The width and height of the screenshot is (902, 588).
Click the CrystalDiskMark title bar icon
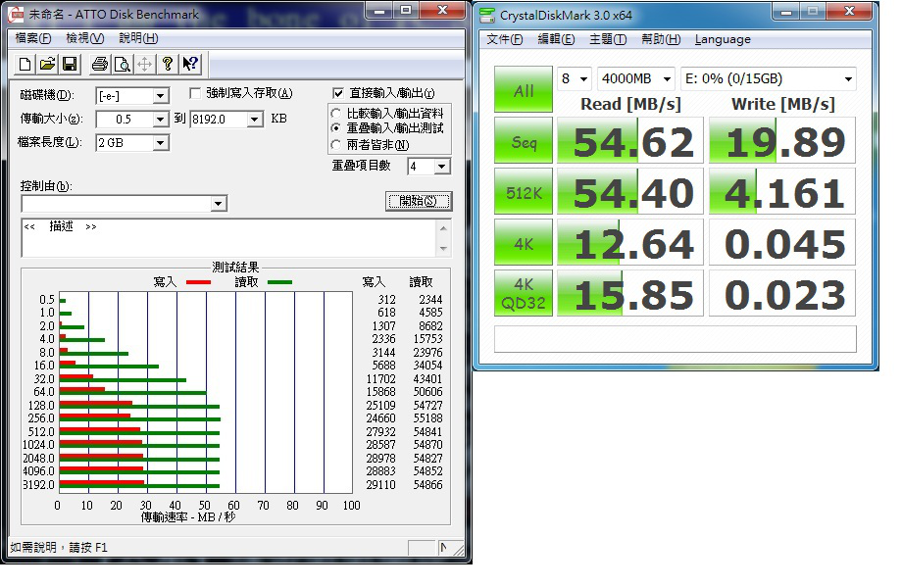487,15
